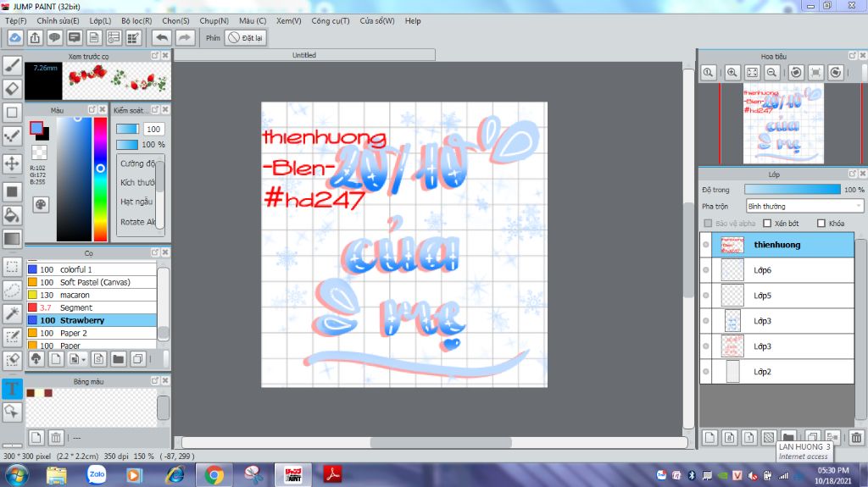Click the Undo arrow button
This screenshot has width=868, height=487.
pos(162,37)
